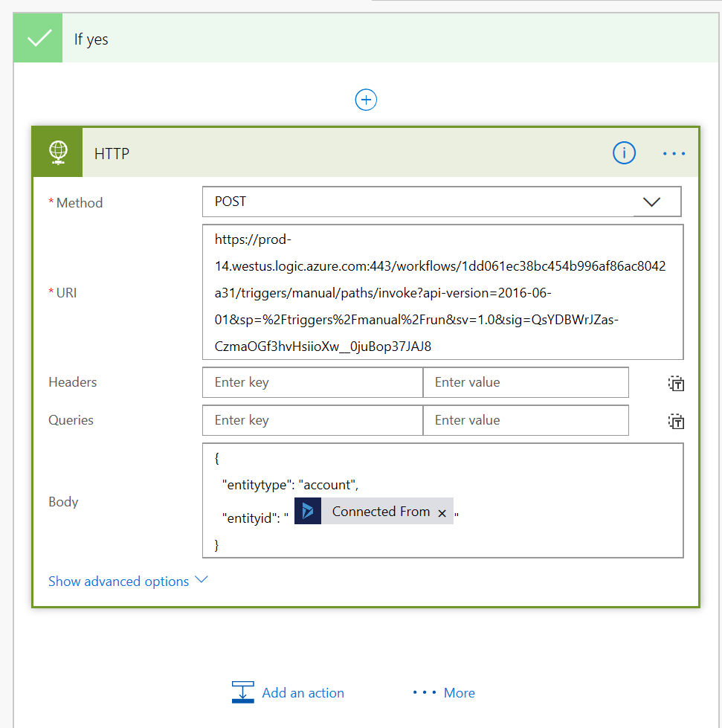The height and width of the screenshot is (728, 722).
Task: Switch Queries to text mode icon
Action: point(675,422)
